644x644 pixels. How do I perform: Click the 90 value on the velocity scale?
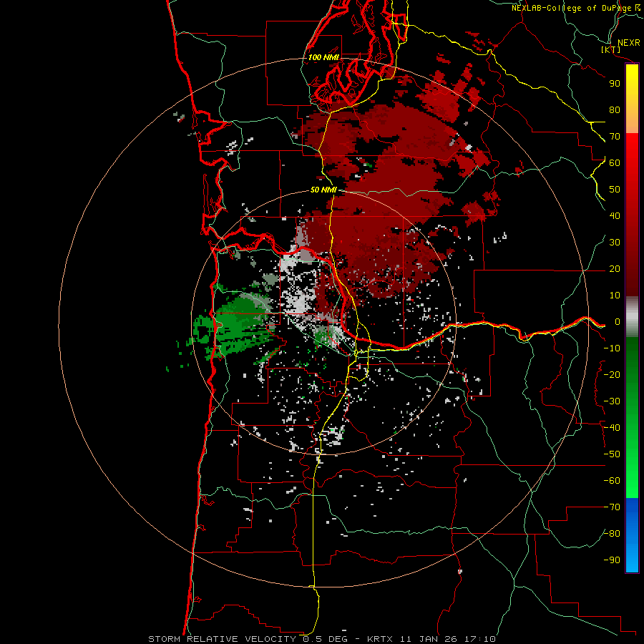615,84
